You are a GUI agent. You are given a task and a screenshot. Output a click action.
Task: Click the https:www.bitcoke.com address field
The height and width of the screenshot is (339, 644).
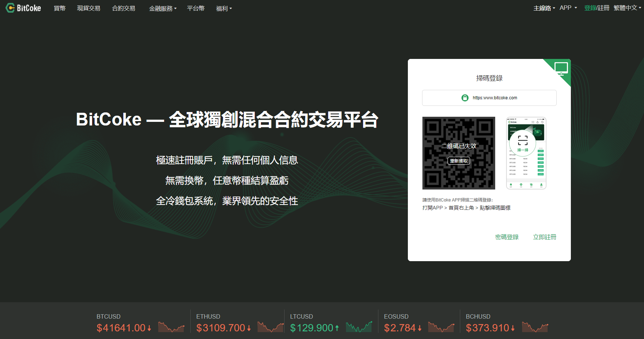pyautogui.click(x=489, y=98)
